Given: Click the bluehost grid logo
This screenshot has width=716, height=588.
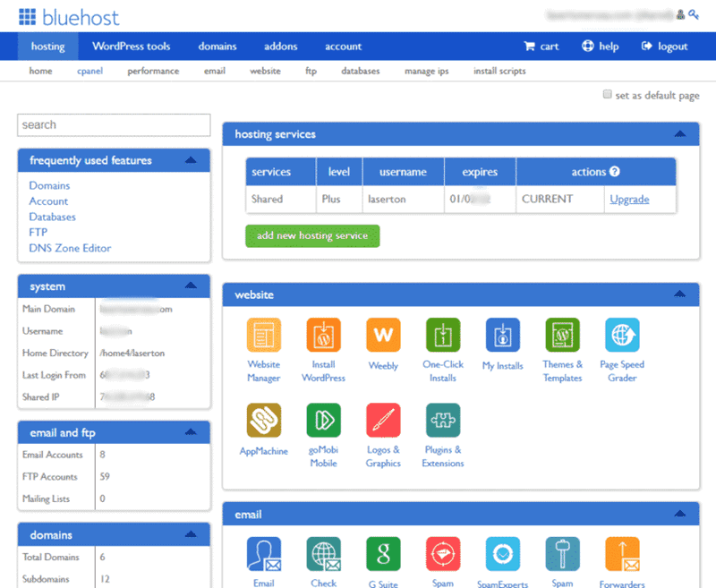Looking at the screenshot, I should 27,17.
